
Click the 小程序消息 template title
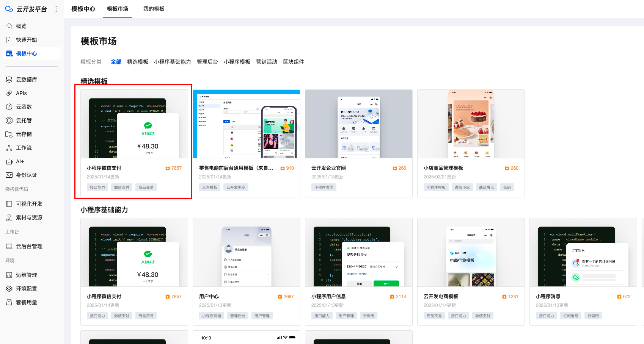pyautogui.click(x=548, y=297)
